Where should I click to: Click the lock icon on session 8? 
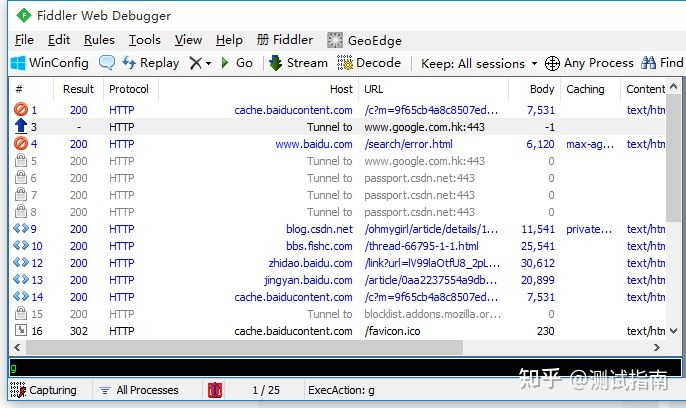[21, 212]
